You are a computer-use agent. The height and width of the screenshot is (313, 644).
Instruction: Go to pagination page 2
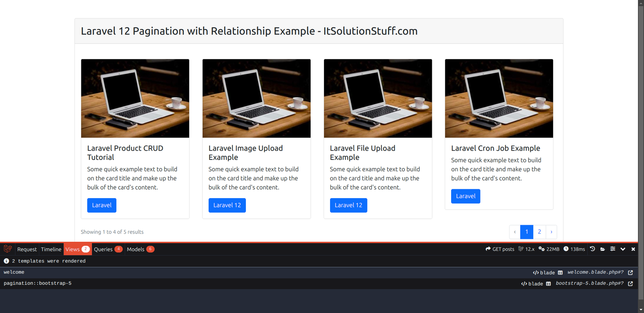539,232
